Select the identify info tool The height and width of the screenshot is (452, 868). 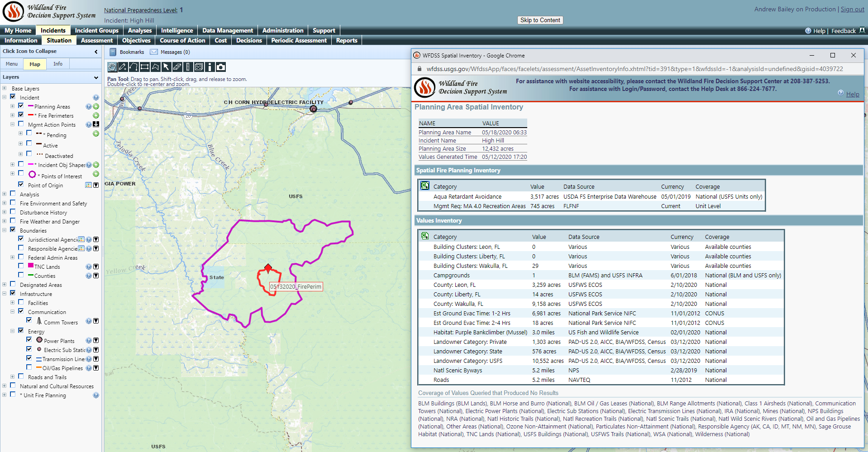click(x=210, y=67)
